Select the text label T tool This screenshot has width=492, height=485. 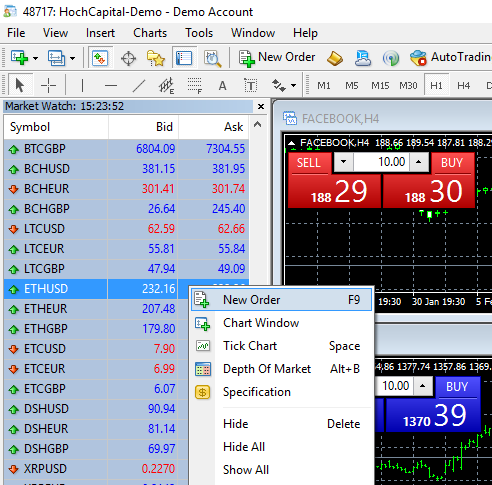pos(250,86)
